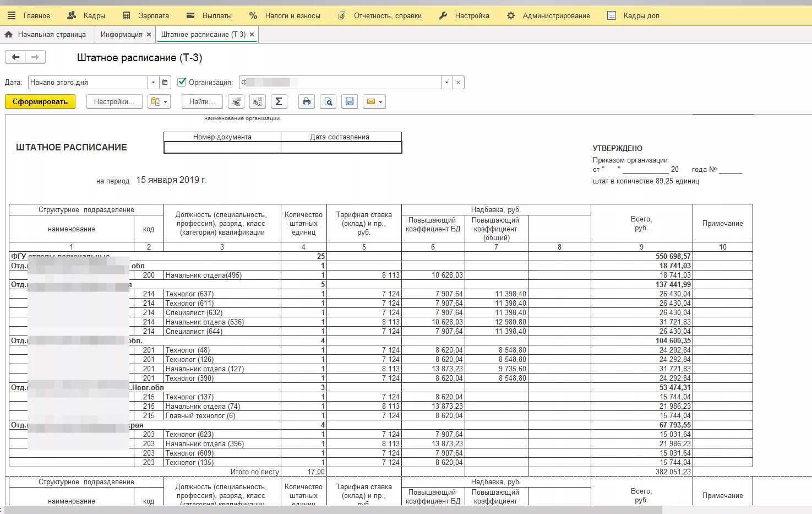Clear the Организация field with x button
Image resolution: width=812 pixels, height=514 pixels.
click(459, 83)
